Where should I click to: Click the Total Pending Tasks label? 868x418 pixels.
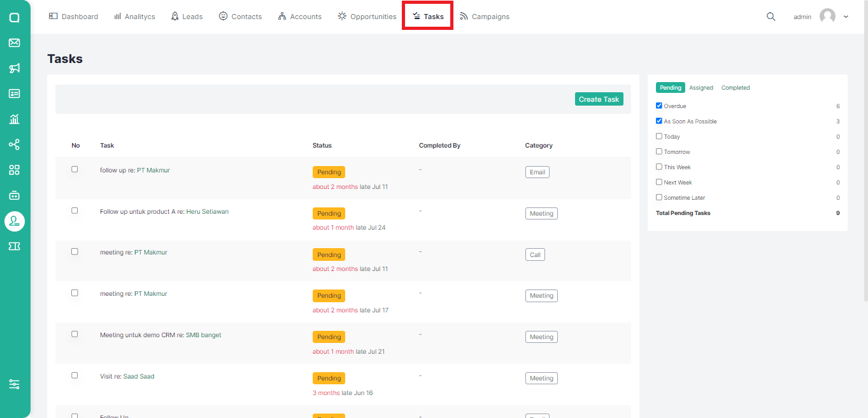683,213
